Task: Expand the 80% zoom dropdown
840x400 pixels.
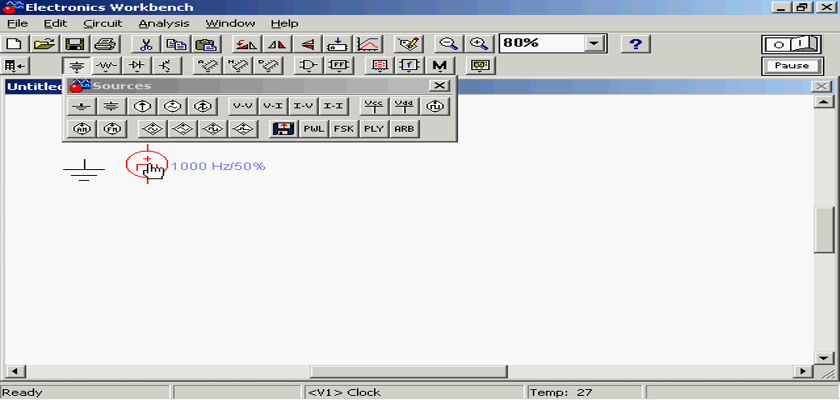Action: point(596,44)
